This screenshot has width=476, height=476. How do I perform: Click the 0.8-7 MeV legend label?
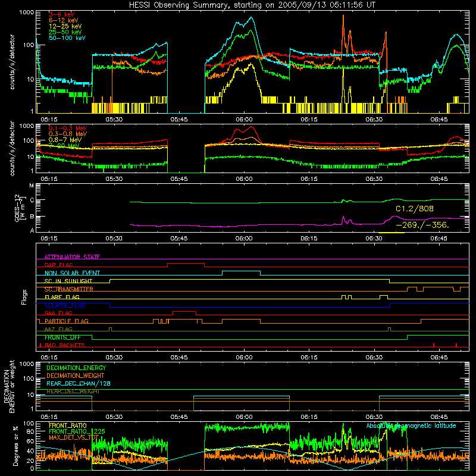click(x=65, y=140)
